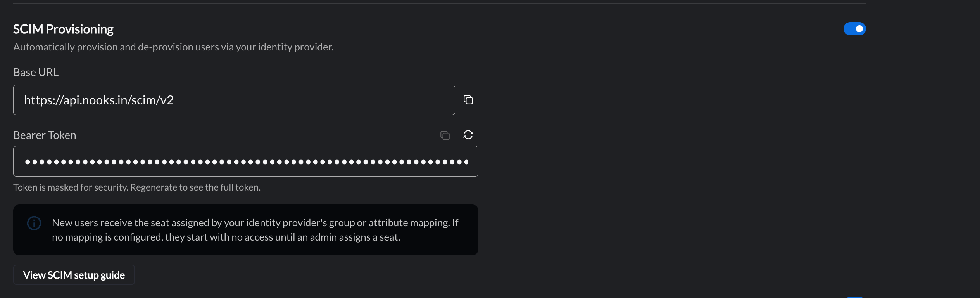This screenshot has height=298, width=980.
Task: Click 'no mapping is configured' notice line
Action: pos(226,237)
